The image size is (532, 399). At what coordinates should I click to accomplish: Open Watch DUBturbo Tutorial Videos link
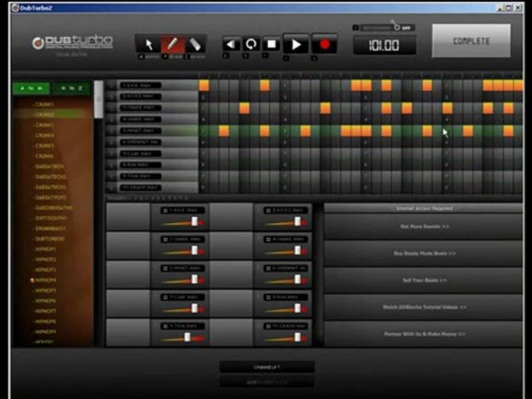[x=424, y=307]
